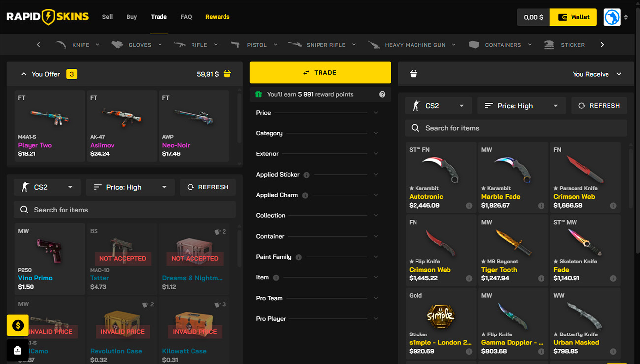The image size is (640, 364).
Task: Open the Wallet button
Action: coord(573,17)
